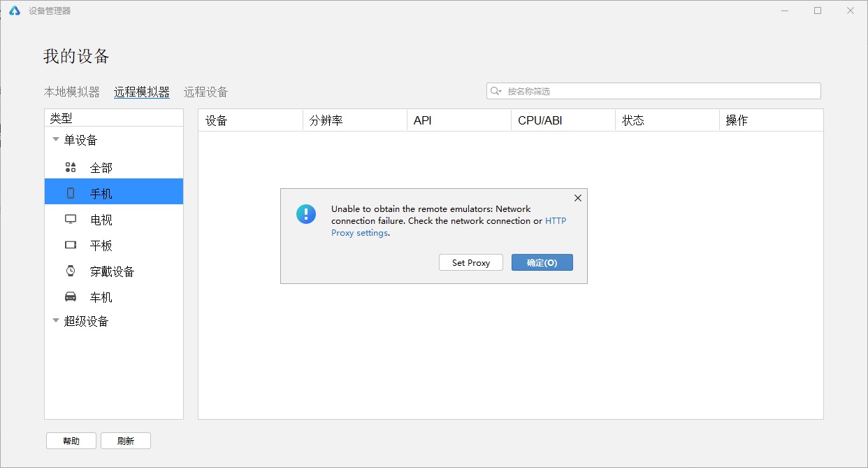Screen dimensions: 868x468
Task: Select the 远程模拟器 tab
Action: click(142, 92)
